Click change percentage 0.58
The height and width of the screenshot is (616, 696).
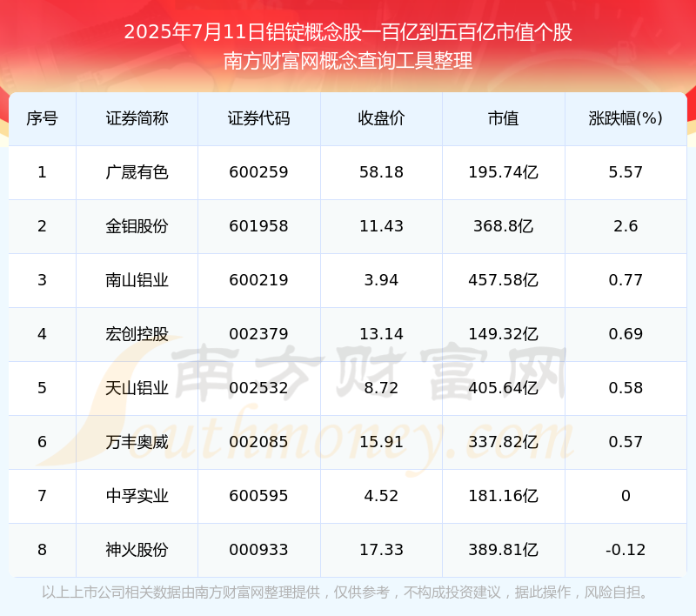click(626, 388)
